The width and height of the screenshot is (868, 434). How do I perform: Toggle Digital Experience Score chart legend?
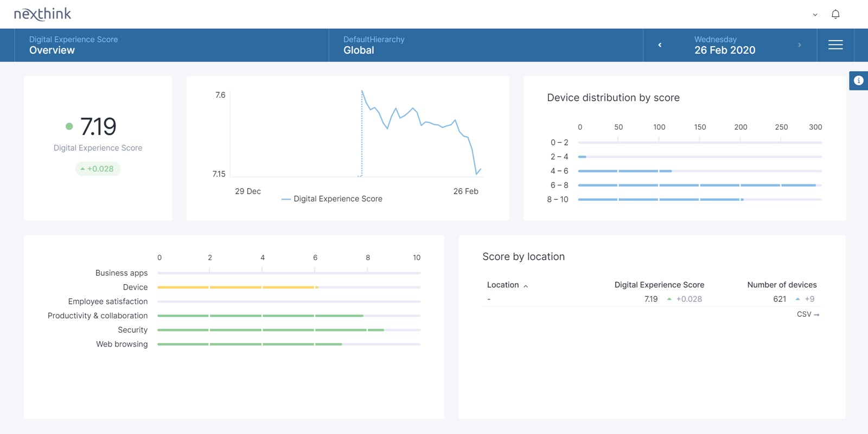click(x=331, y=199)
